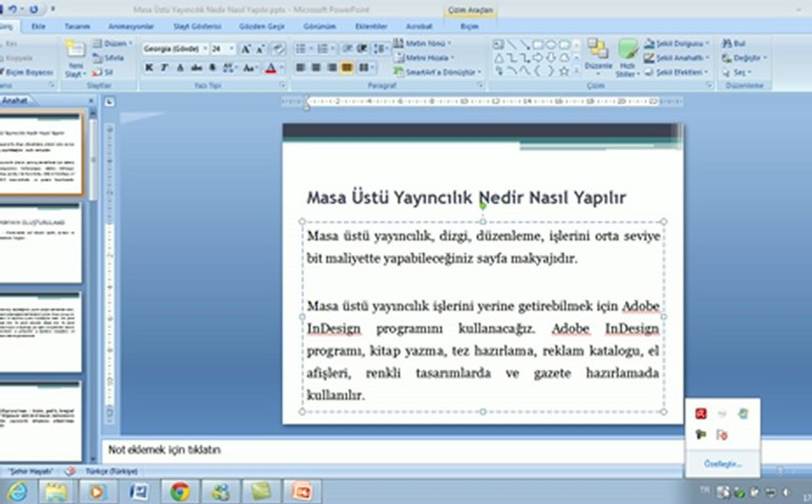Click the Özelleştir link in tray popup

coord(722,464)
